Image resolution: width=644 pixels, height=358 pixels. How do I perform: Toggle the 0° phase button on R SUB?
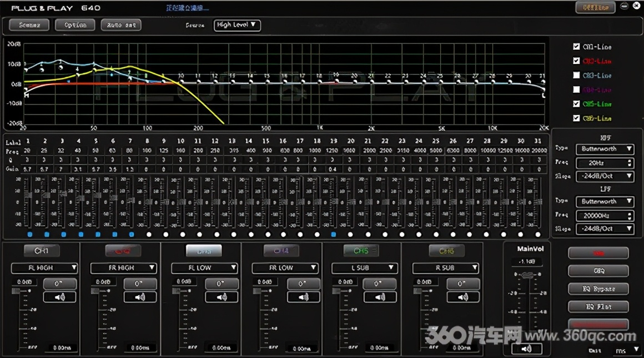pyautogui.click(x=463, y=284)
